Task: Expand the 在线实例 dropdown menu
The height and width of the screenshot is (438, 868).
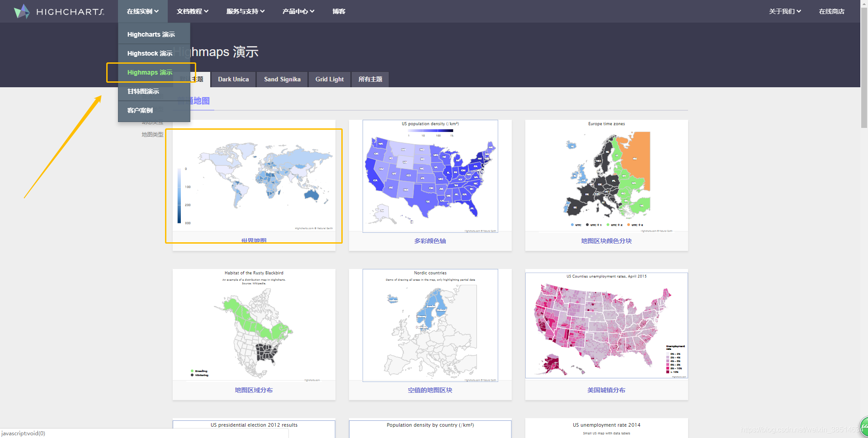Action: (143, 11)
